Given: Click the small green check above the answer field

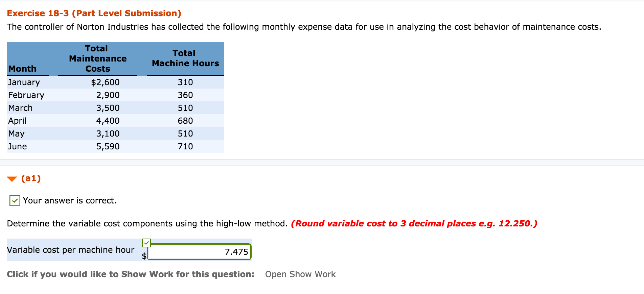Looking at the screenshot, I should click(x=146, y=243).
